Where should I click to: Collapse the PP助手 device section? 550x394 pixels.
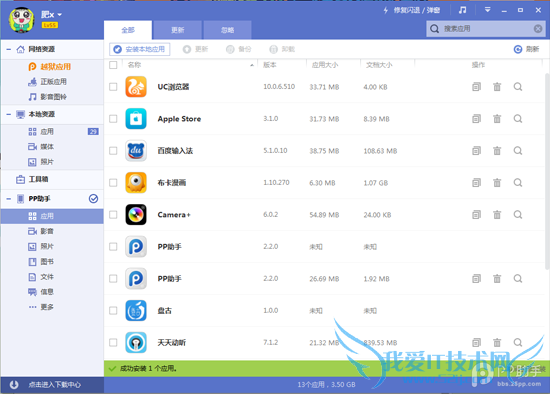pos(8,199)
